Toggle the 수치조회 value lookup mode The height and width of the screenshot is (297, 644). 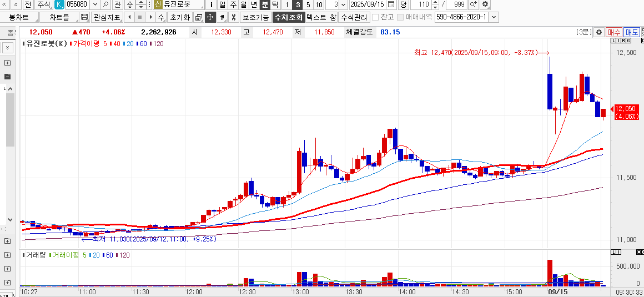click(x=288, y=17)
